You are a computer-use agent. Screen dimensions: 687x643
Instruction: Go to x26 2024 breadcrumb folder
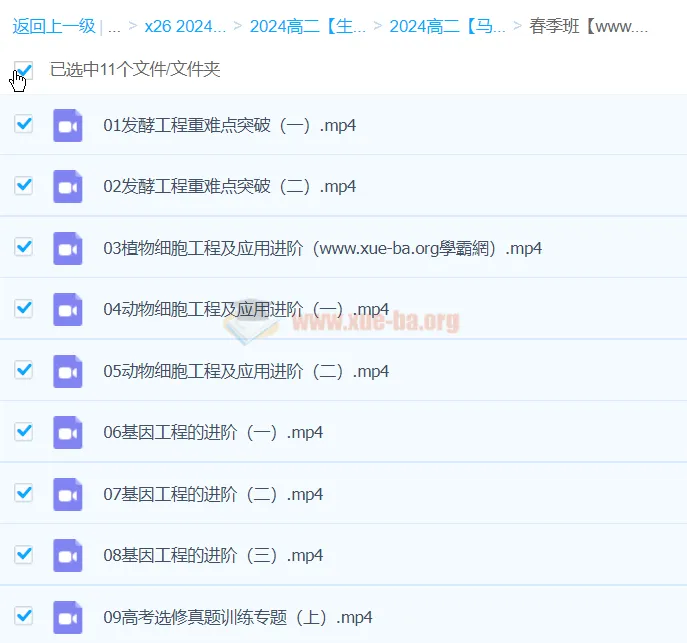click(185, 26)
